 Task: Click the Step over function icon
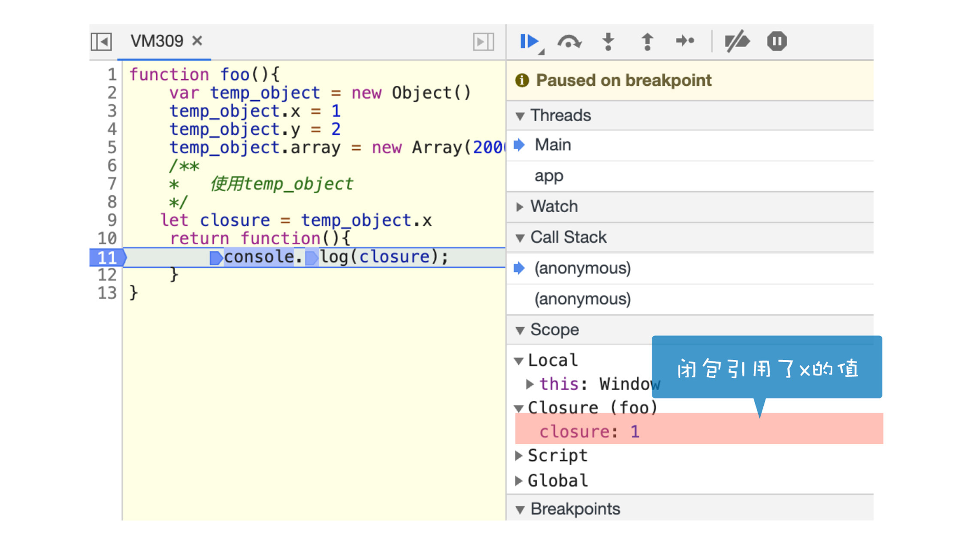[x=569, y=42]
